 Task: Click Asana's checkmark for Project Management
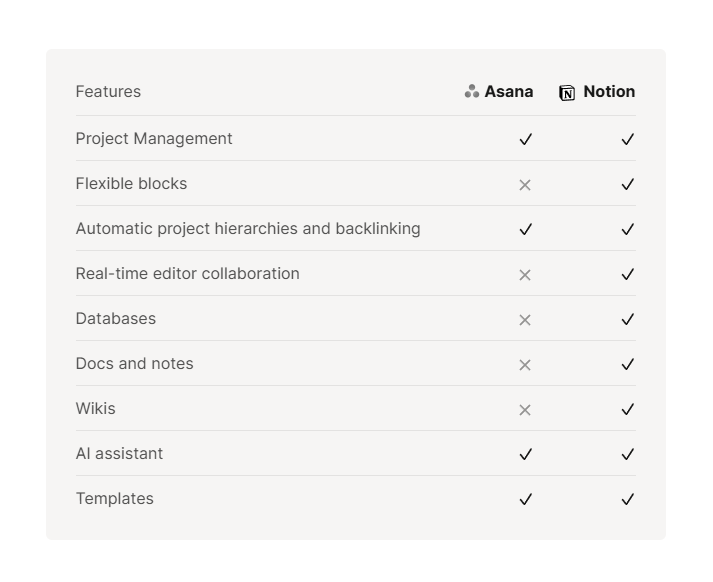point(525,140)
